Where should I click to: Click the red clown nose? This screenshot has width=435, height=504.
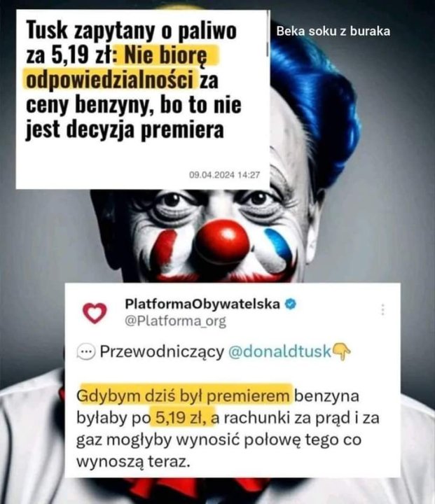(222, 241)
